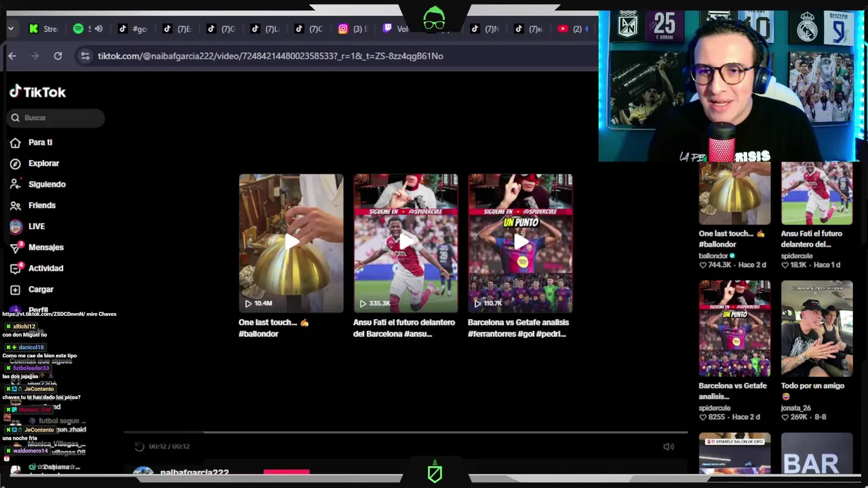Switch to the TikTok #go tab

tap(132, 28)
